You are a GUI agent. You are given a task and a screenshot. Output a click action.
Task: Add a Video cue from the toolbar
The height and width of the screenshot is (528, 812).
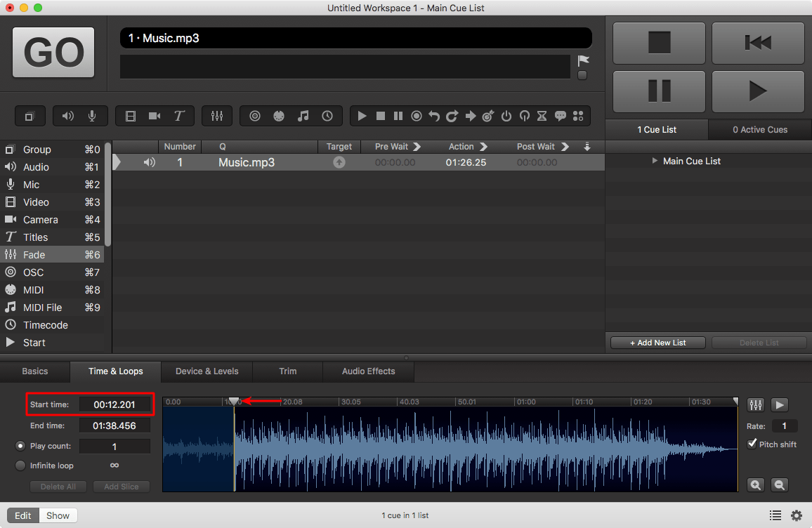(x=131, y=116)
